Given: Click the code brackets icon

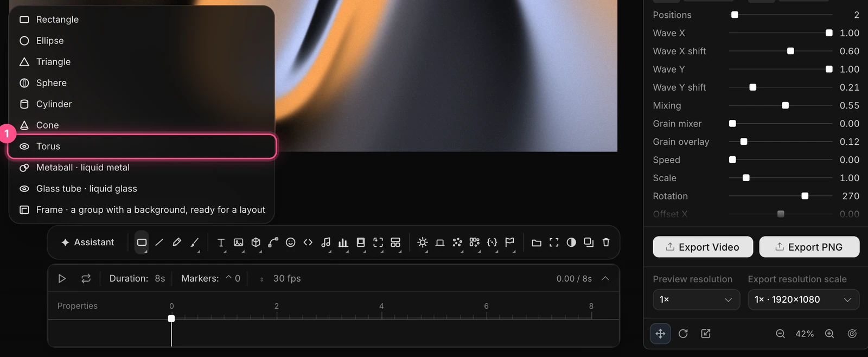Looking at the screenshot, I should click(308, 243).
